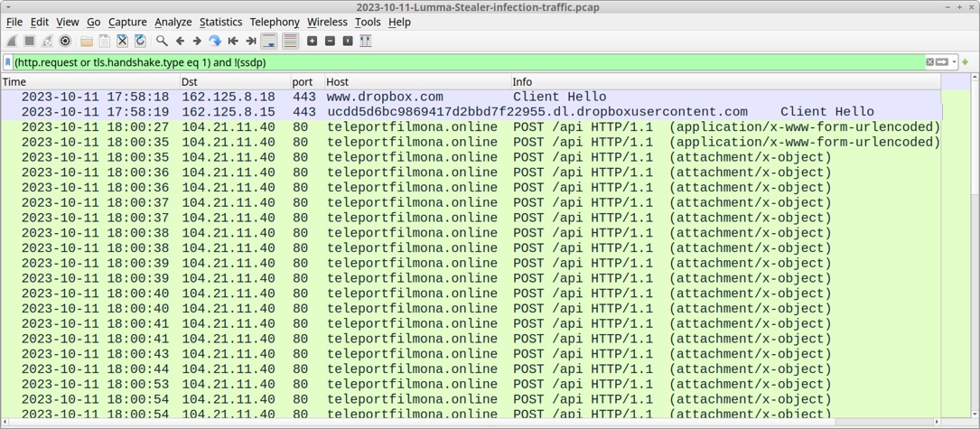The height and width of the screenshot is (429, 980).
Task: Toggle auto-scroll to last packet
Action: coord(269,42)
